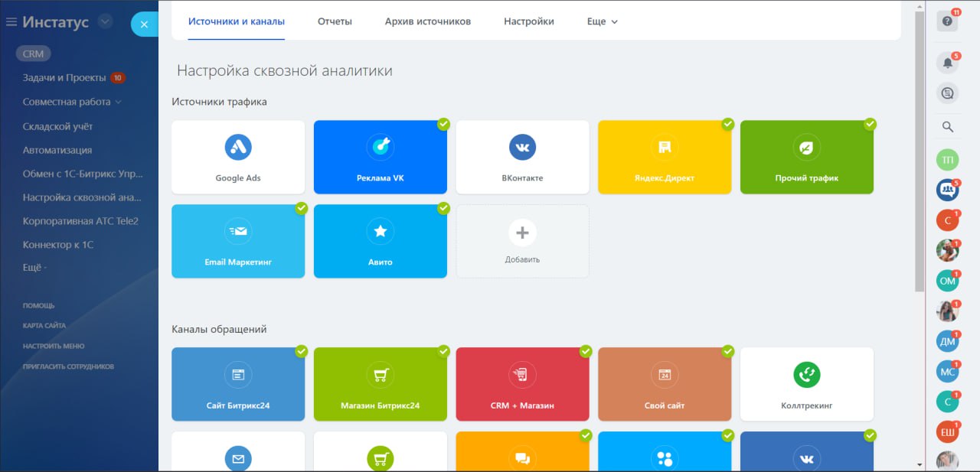Viewport: 980px width, 472px height.
Task: Open the group chat avatar with 5 badge
Action: [x=948, y=190]
